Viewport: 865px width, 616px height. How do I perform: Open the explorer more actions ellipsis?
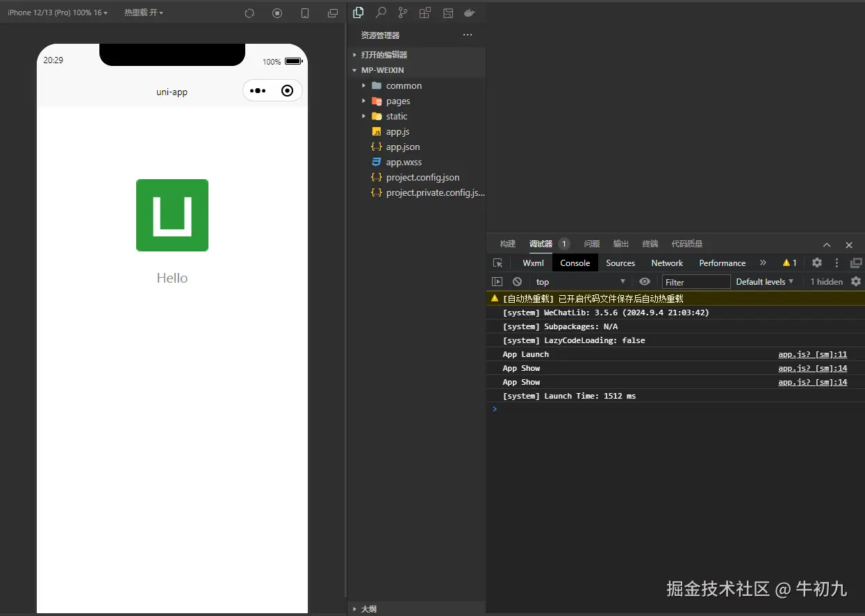tap(468, 35)
